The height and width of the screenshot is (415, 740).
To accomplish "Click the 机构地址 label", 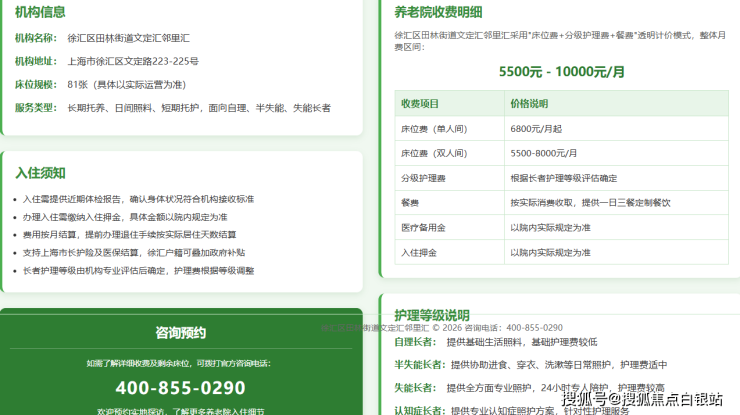I will pos(36,61).
